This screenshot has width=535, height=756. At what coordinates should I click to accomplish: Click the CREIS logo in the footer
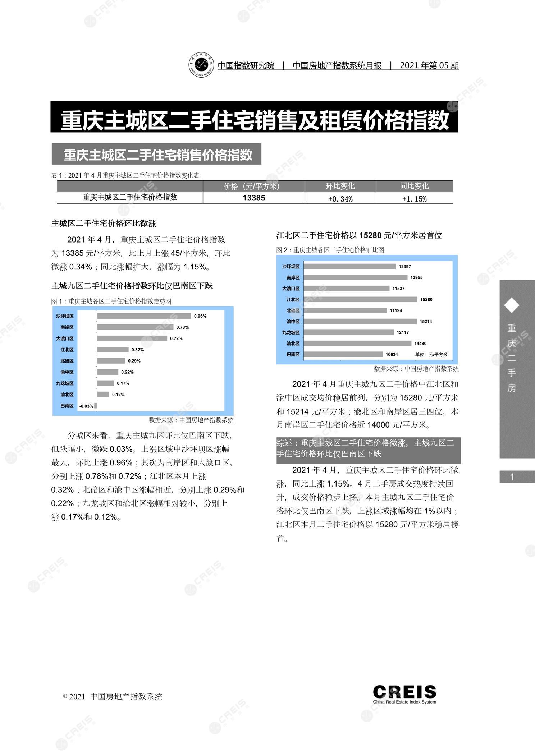point(404,695)
